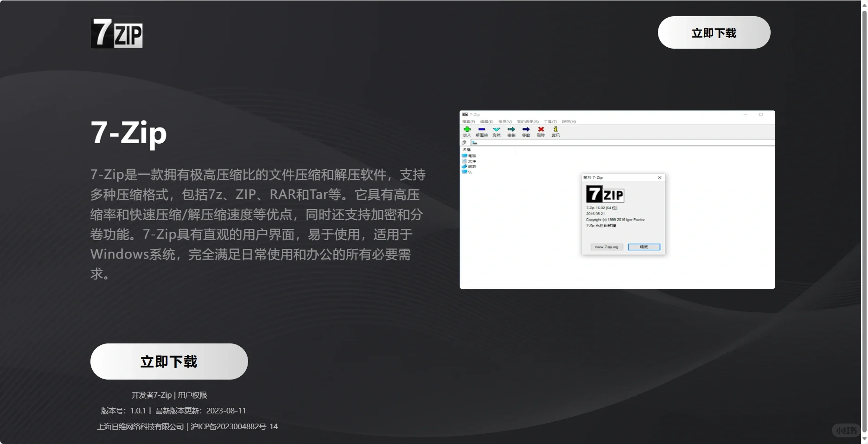Open the 我的最愛(A) menu in the screenshot
This screenshot has width=868, height=444.
[528, 121]
